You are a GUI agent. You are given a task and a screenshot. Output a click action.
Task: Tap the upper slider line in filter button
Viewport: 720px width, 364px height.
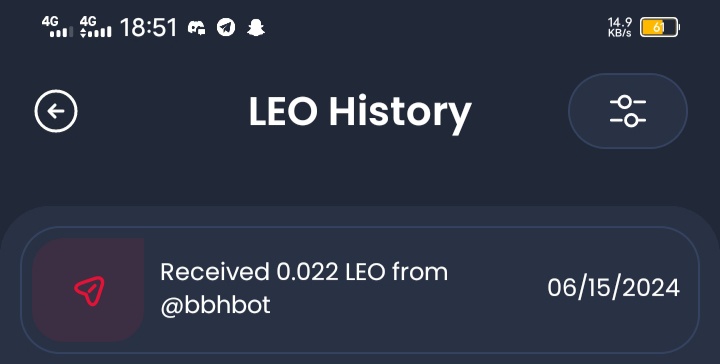pyautogui.click(x=628, y=102)
